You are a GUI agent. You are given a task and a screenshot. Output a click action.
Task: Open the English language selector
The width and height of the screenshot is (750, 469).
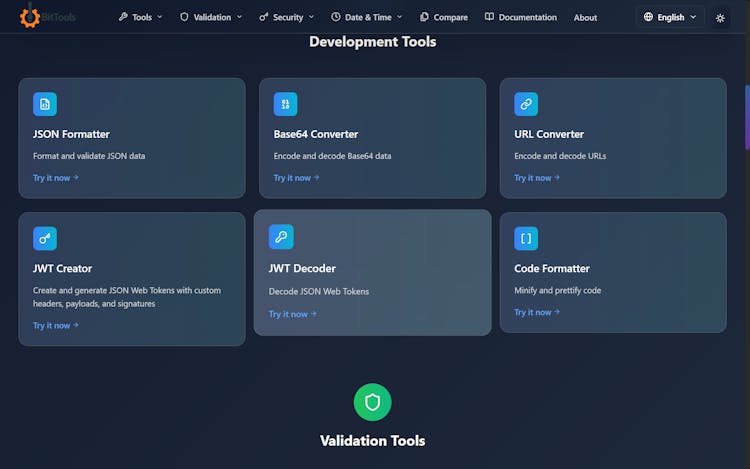(670, 17)
